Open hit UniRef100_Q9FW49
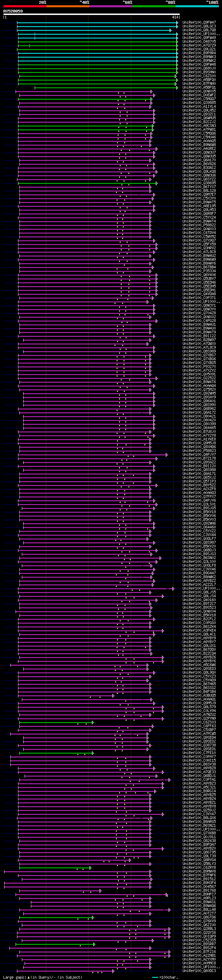Image resolution: width=222 pixels, height=980 pixels. pos(199,38)
